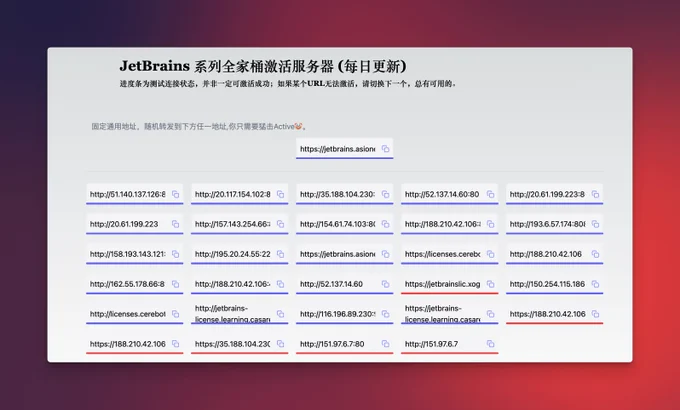The width and height of the screenshot is (680, 410).
Task: Copy the http://193.6.57.174 server URL
Action: tap(595, 224)
